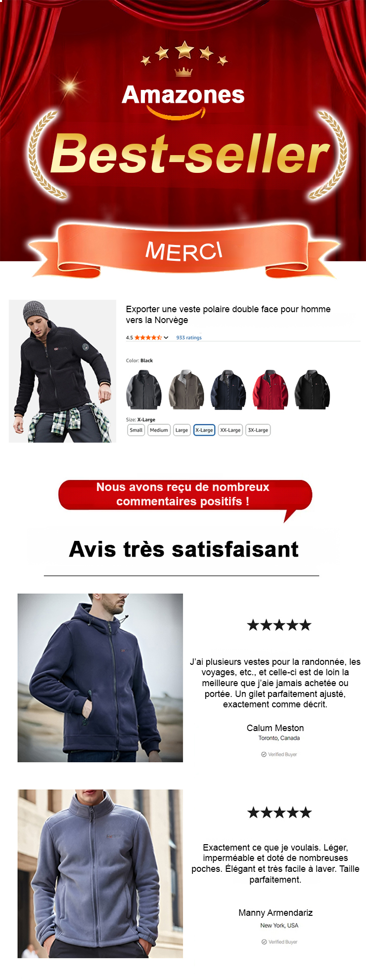Choose the 3X-Large size button
The width and height of the screenshot is (366, 980).
click(258, 430)
